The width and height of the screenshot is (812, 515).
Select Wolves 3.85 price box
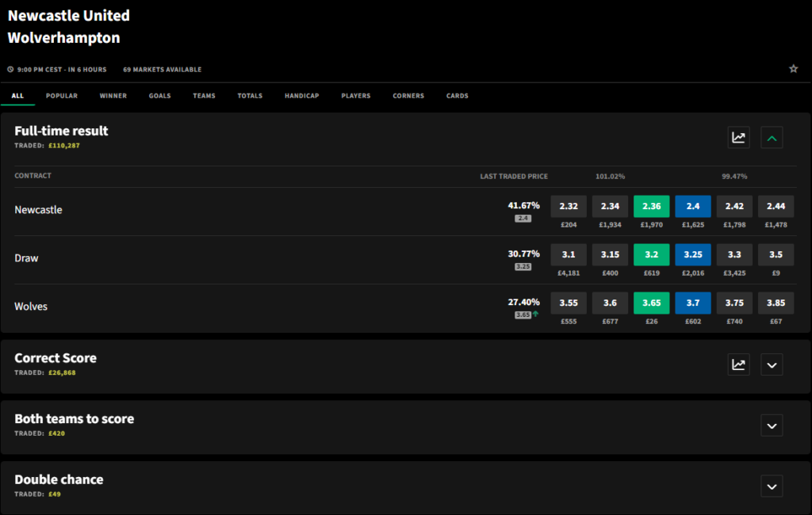pyautogui.click(x=776, y=303)
